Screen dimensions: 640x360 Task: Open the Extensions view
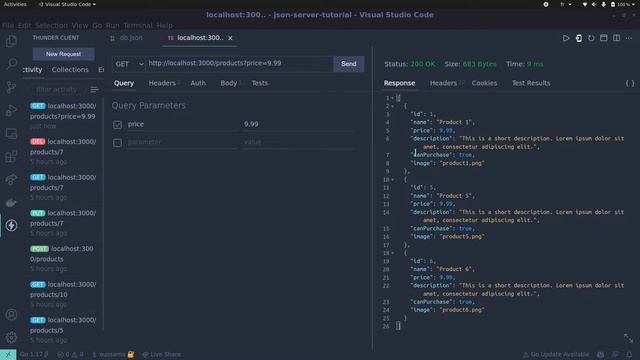11,156
